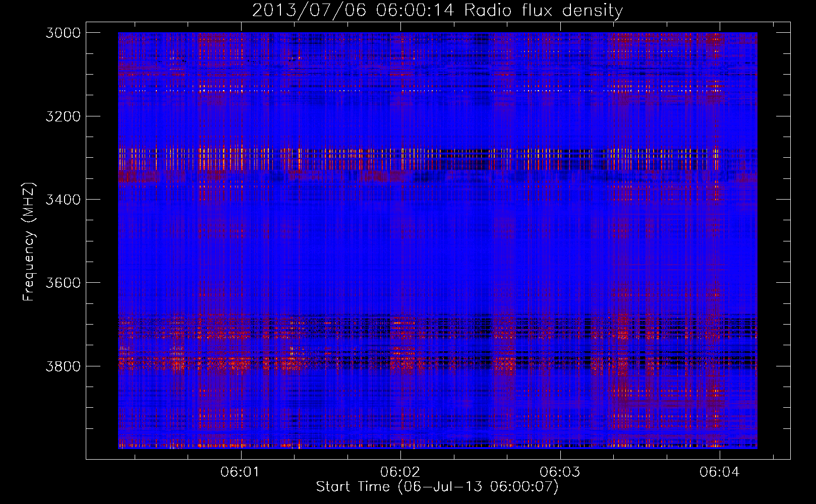816x504 pixels.
Task: Click the 06:01 time tick label
Action: (x=240, y=472)
